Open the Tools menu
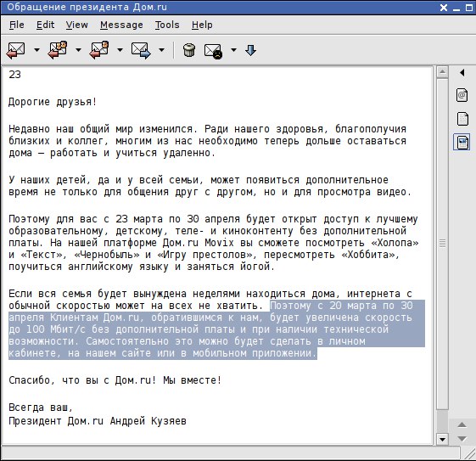 [x=167, y=25]
